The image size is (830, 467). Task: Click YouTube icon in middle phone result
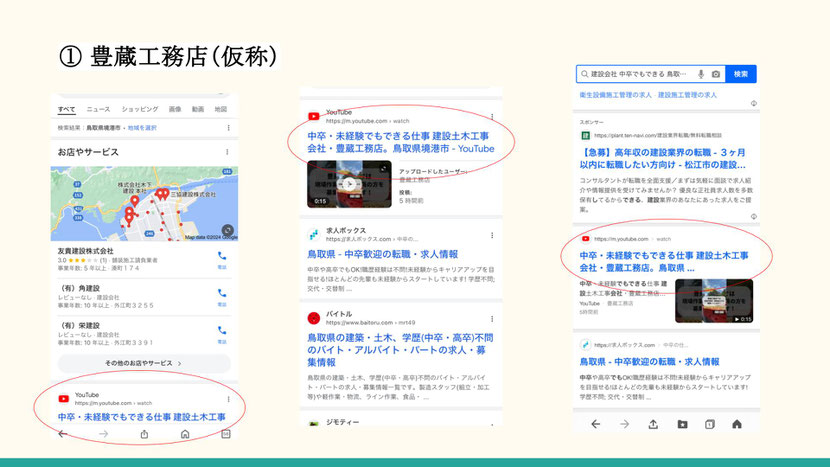tap(313, 116)
